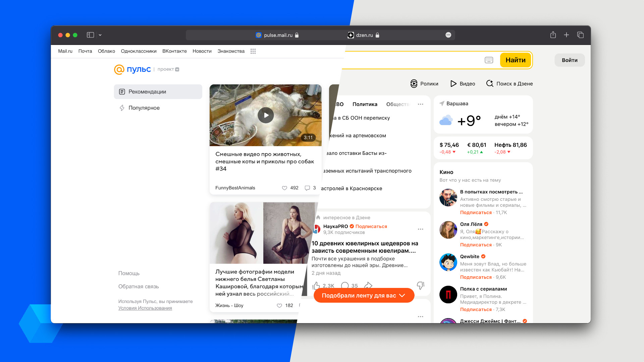Open the 10 древних ювелирных шедевров article

point(365,247)
